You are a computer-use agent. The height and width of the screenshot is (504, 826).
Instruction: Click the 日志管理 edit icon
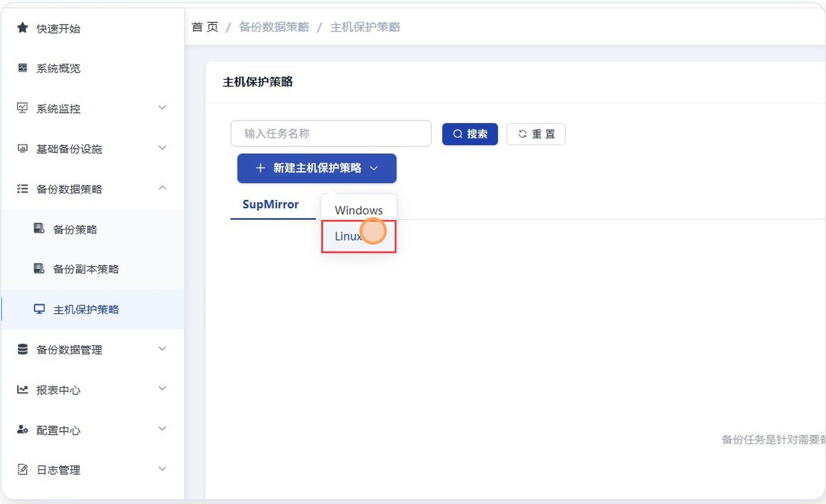tap(22, 469)
